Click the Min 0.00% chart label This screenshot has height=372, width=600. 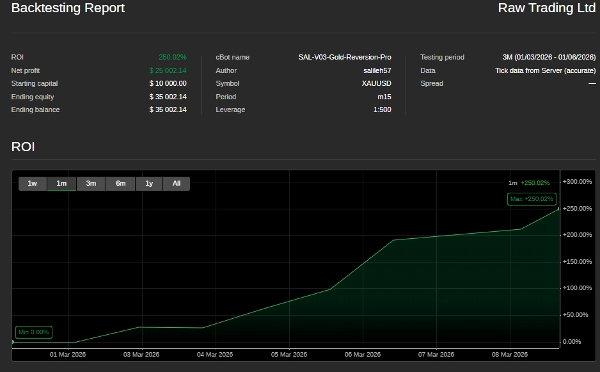point(34,332)
